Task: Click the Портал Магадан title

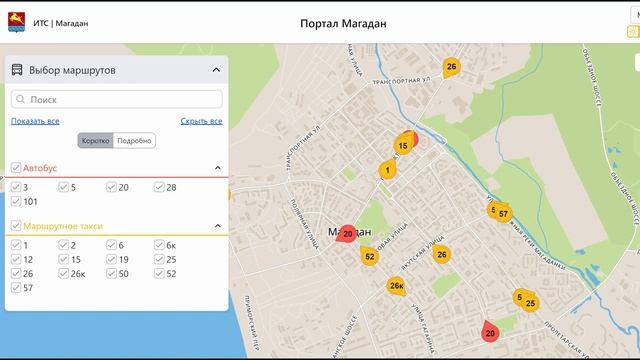Action: coord(343,24)
